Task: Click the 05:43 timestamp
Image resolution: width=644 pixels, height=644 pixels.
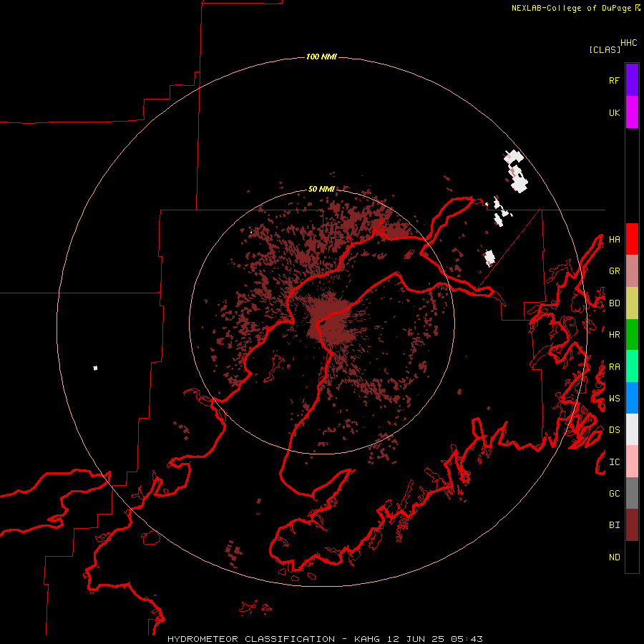Action: [466, 639]
